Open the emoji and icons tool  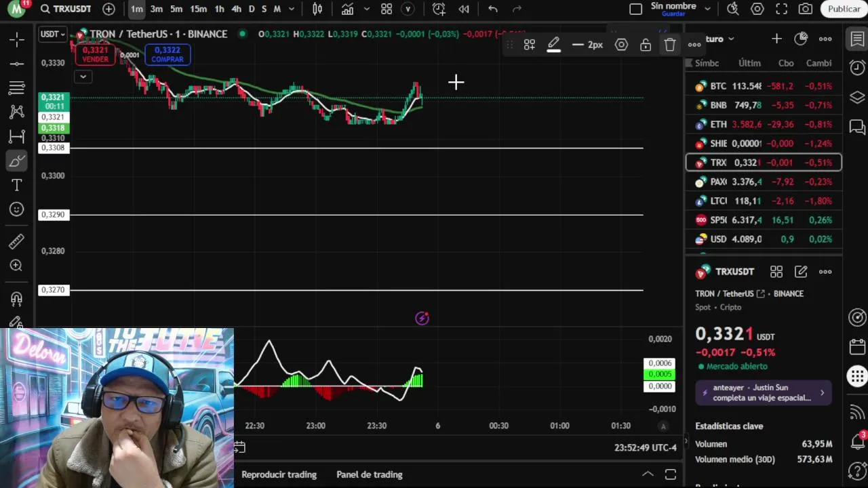tap(17, 209)
